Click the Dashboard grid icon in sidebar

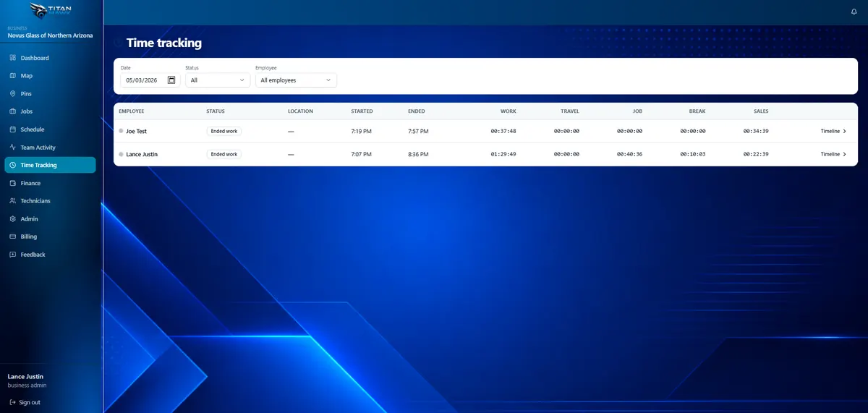pos(13,58)
